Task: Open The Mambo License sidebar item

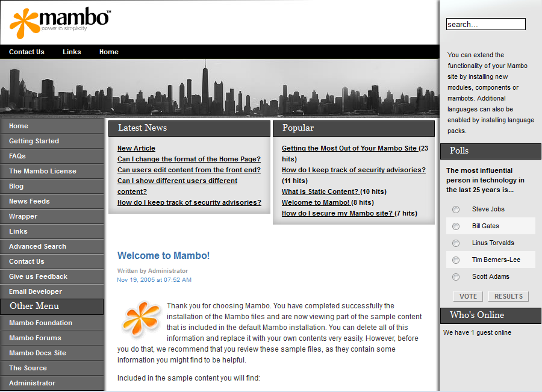Action: 52,171
